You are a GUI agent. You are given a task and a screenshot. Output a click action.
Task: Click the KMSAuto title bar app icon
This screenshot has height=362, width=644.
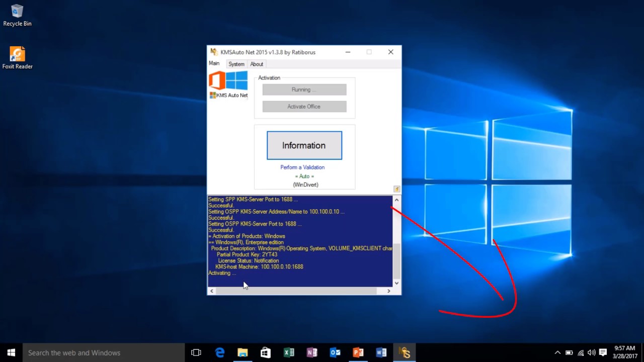click(x=214, y=52)
